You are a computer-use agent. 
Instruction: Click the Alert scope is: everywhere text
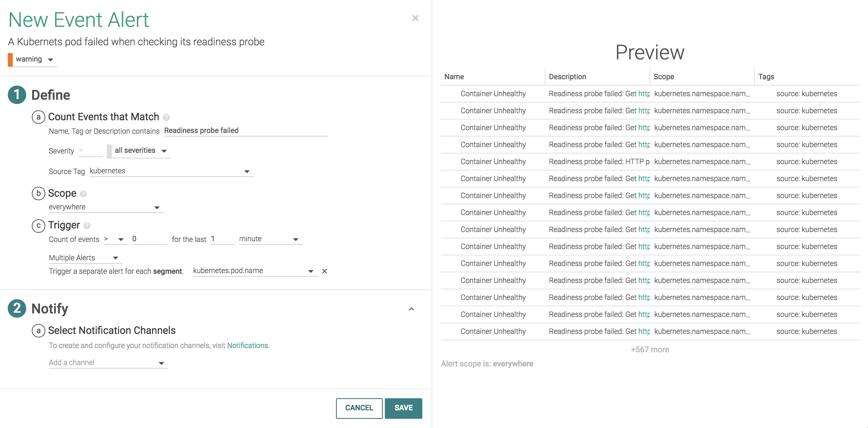pos(487,364)
